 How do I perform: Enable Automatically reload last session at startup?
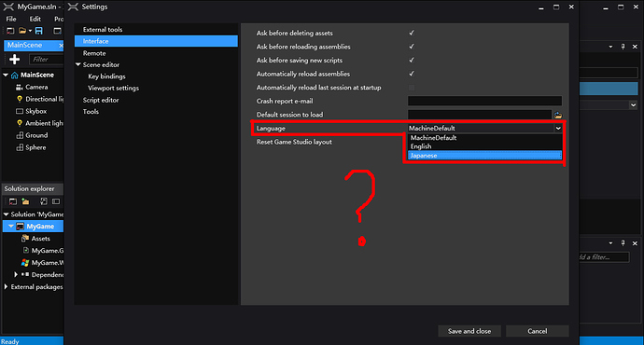pos(412,88)
